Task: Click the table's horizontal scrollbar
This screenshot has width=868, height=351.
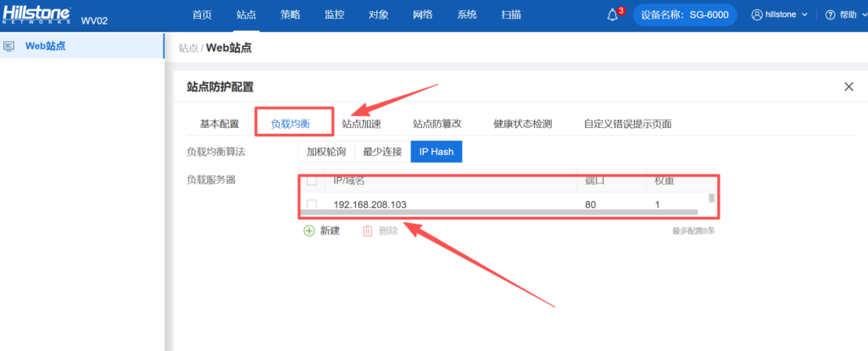Action: coord(498,212)
